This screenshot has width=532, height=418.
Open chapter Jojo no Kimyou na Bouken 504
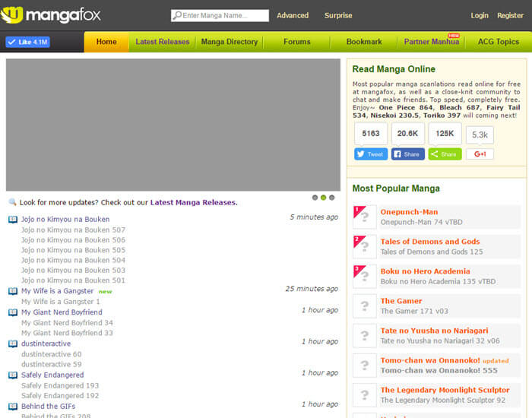[x=73, y=260]
